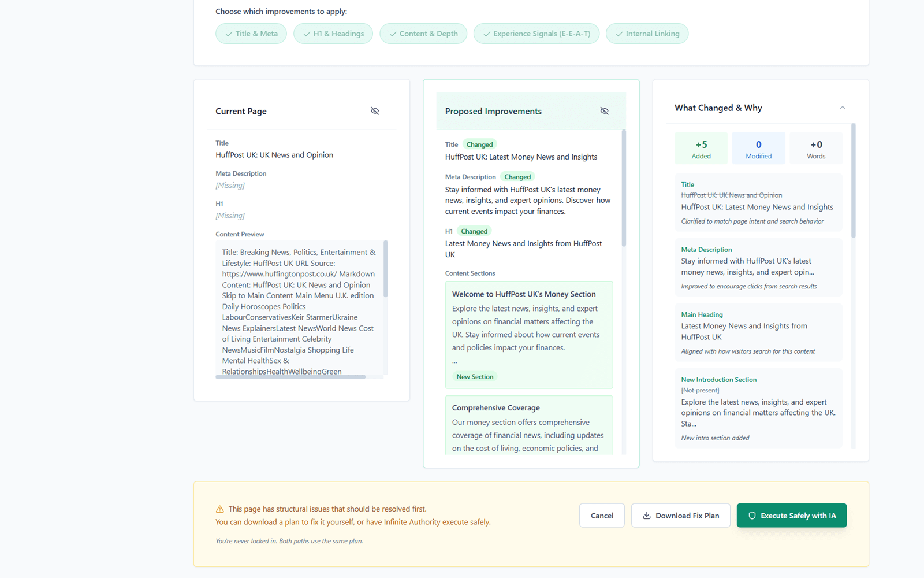Click the struck-through '[Not present]' text
This screenshot has width=924, height=578.
click(x=700, y=391)
